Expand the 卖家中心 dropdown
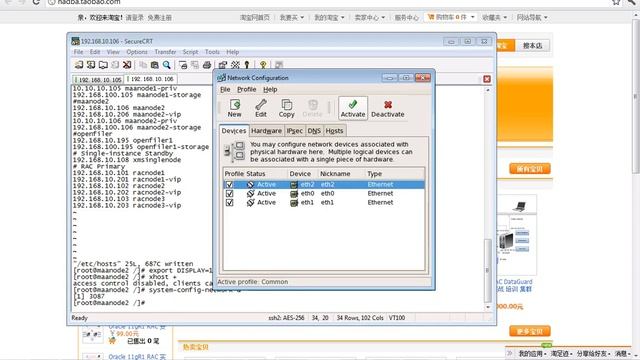Viewport: 640px width, 360px height. (x=369, y=17)
